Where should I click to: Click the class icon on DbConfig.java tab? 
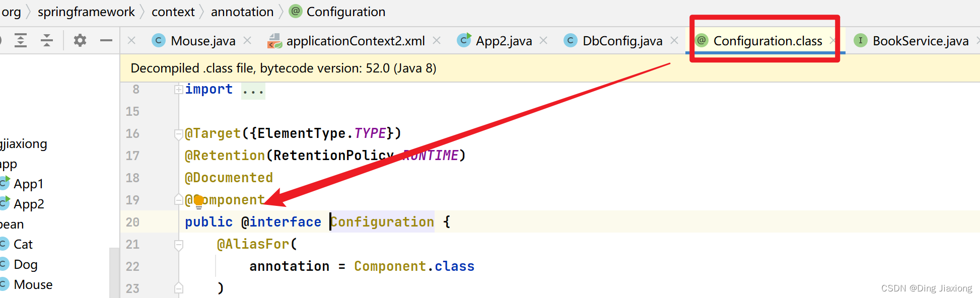(x=571, y=40)
